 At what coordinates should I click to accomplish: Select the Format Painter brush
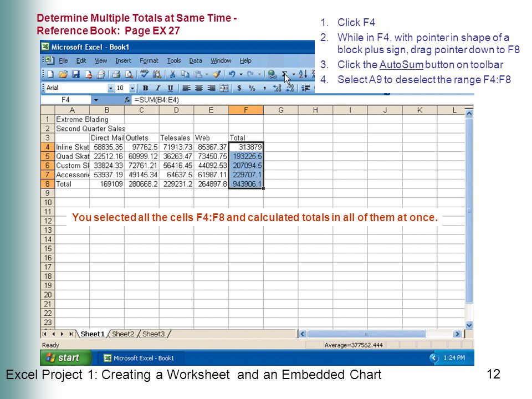pos(217,74)
